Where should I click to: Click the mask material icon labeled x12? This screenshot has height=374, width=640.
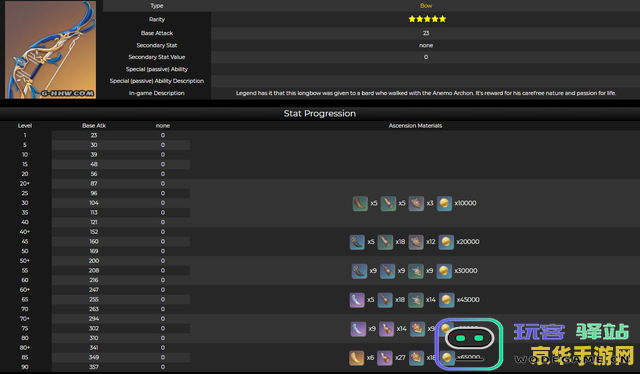click(x=416, y=242)
